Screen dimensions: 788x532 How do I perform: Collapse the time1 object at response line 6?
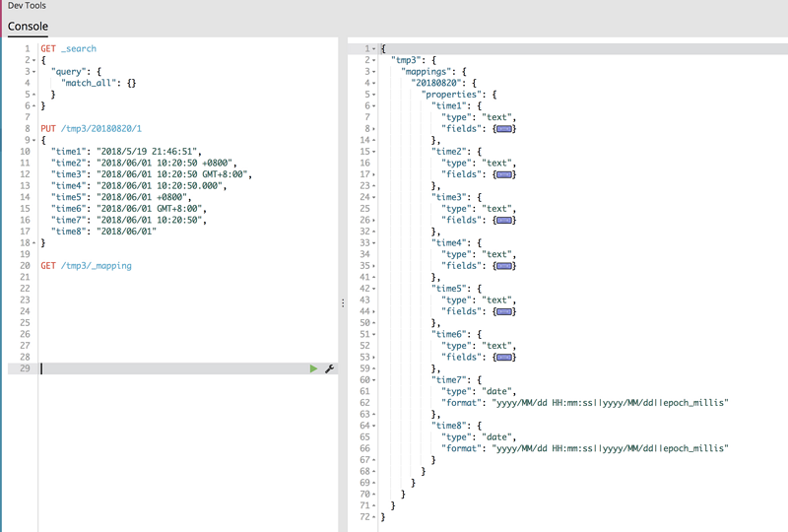(374, 106)
